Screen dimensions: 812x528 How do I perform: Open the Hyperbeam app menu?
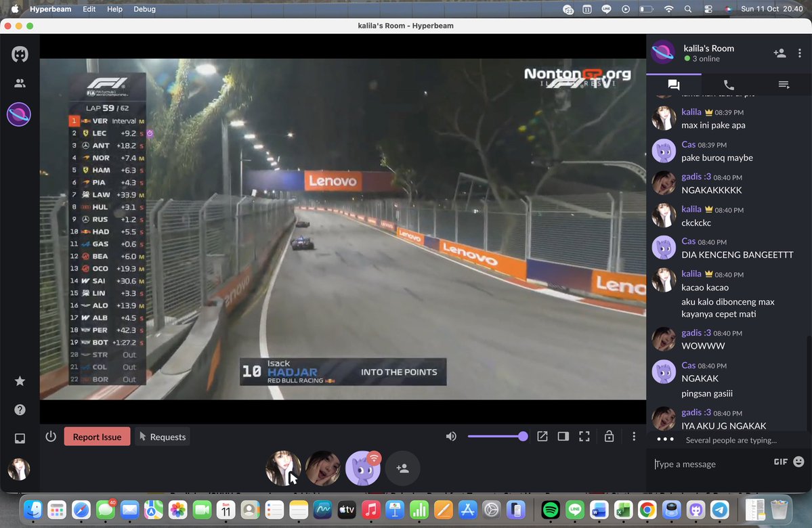pyautogui.click(x=50, y=9)
